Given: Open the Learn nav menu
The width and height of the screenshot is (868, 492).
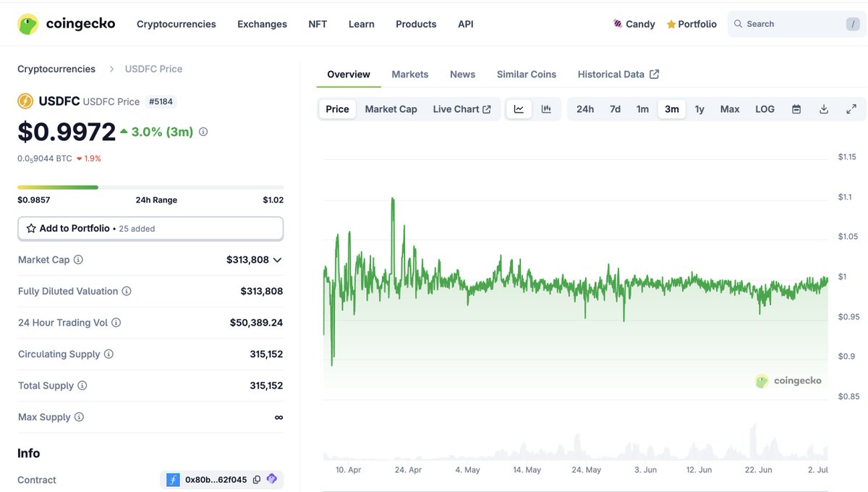Looking at the screenshot, I should click(x=362, y=24).
